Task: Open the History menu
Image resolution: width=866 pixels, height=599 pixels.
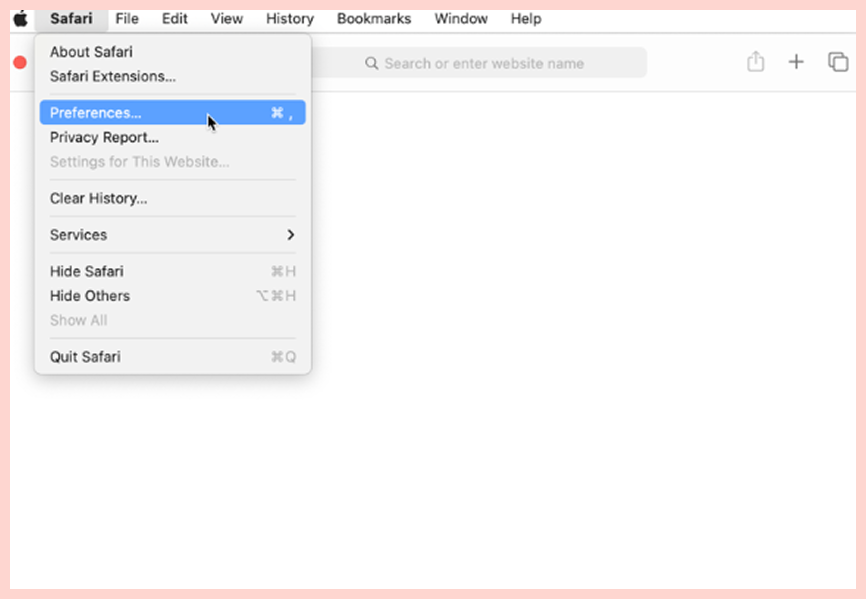Action: [x=289, y=18]
